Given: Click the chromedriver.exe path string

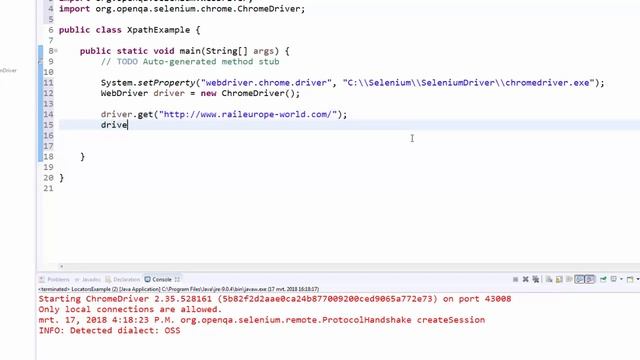Looking at the screenshot, I should (469, 83).
